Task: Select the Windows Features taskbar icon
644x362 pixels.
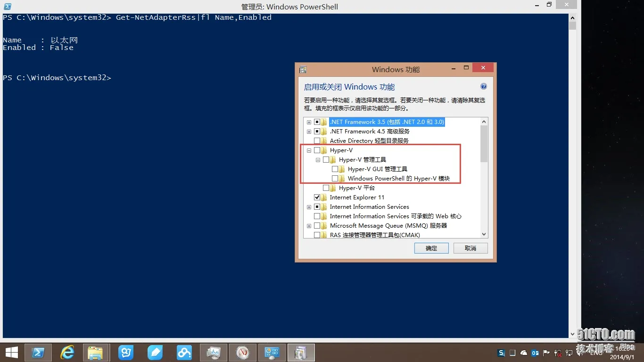Action: [301, 352]
